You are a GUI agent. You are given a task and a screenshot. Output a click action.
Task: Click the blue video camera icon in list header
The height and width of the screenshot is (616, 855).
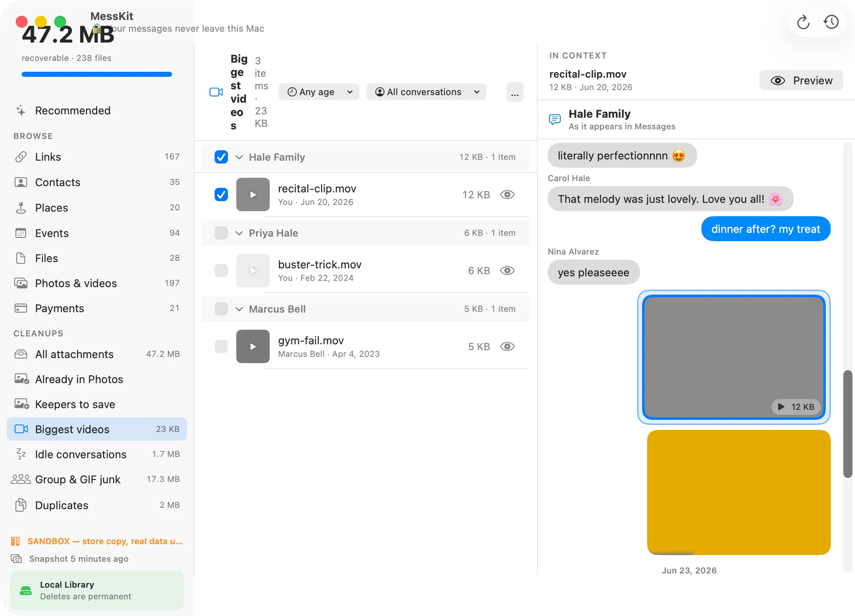(x=216, y=92)
